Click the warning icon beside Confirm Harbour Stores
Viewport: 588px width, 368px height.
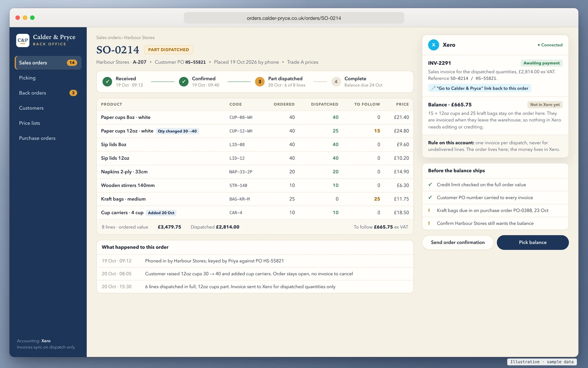[429, 223]
